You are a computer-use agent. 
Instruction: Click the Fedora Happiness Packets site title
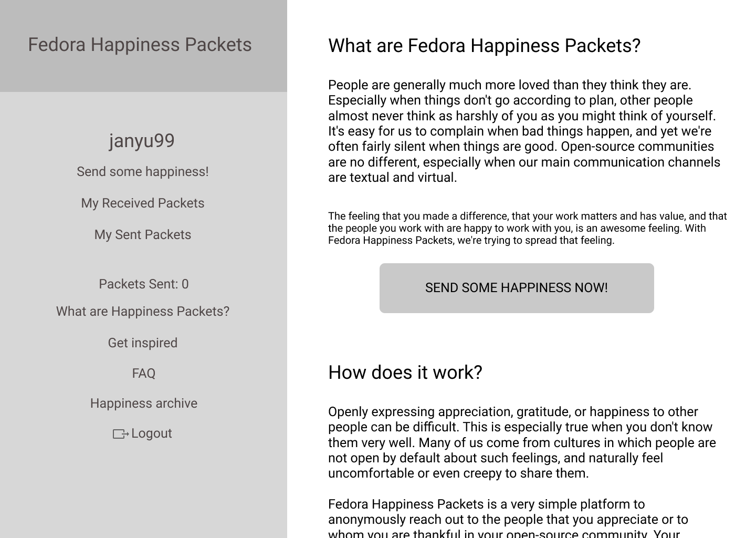point(140,45)
